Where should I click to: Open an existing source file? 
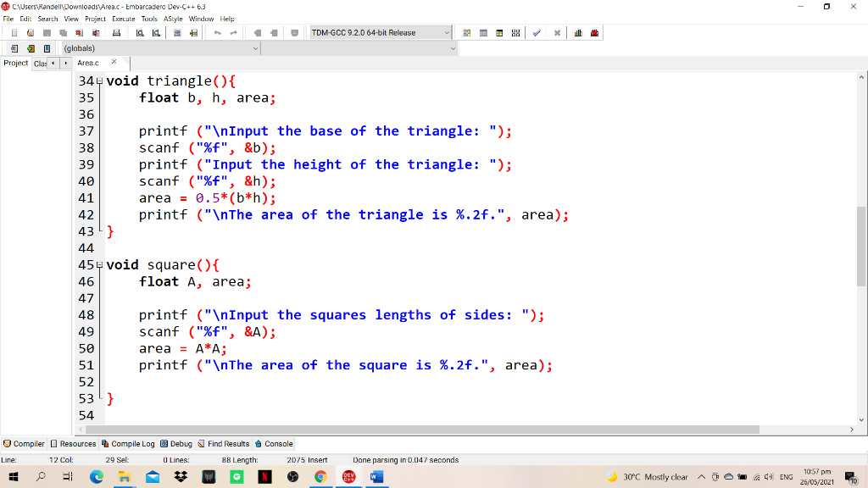(x=31, y=32)
